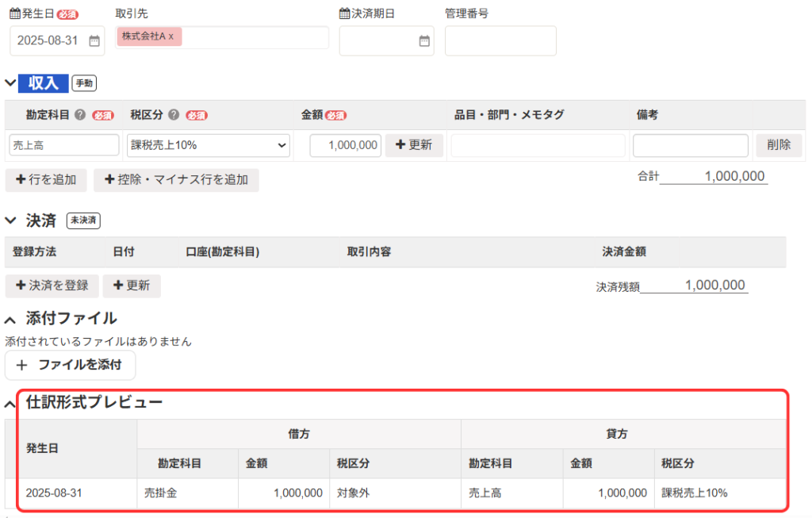This screenshot has width=812, height=518.
Task: Click the 管理番号 input field
Action: 500,40
